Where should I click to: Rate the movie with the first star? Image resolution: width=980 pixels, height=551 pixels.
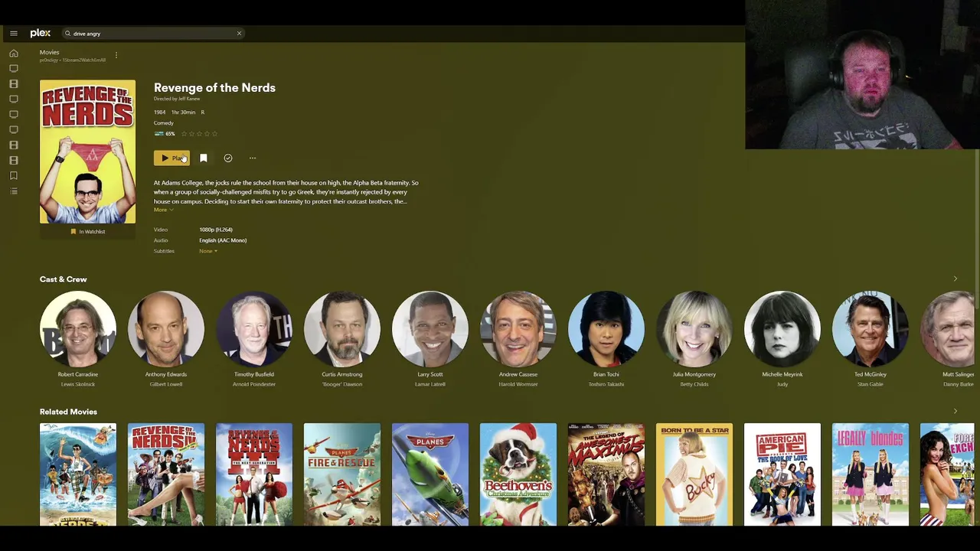184,134
